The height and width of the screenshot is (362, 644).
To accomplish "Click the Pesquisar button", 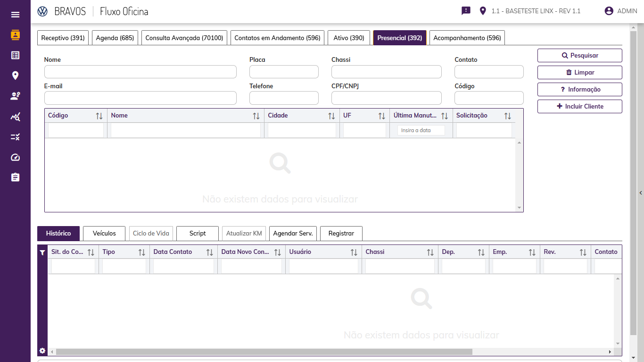I will (579, 56).
